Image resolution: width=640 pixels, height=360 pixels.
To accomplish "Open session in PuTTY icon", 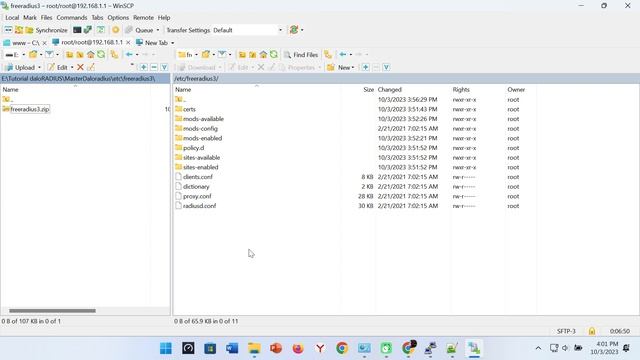I will coord(88,30).
